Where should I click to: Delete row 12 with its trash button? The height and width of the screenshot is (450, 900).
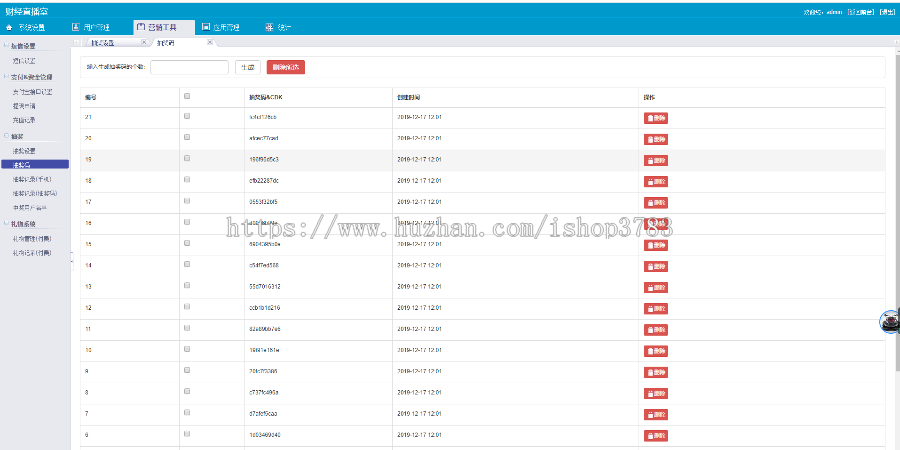point(655,309)
